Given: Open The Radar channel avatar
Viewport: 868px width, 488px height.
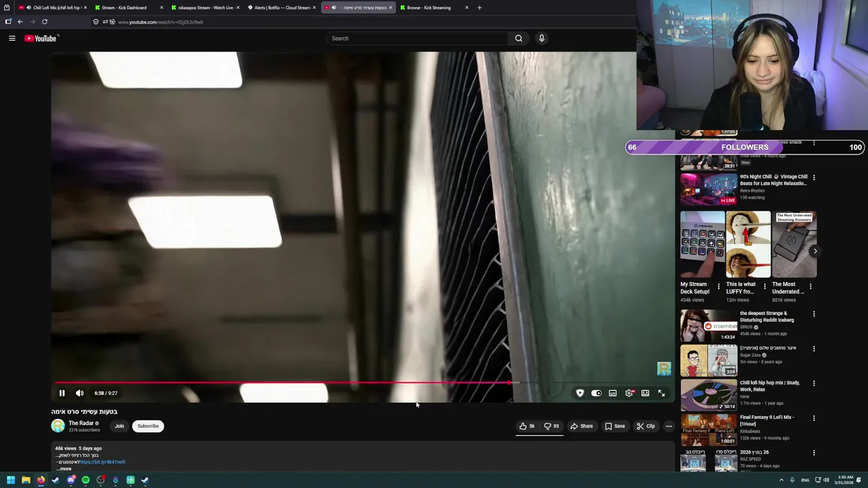Looking at the screenshot, I should click(58, 426).
